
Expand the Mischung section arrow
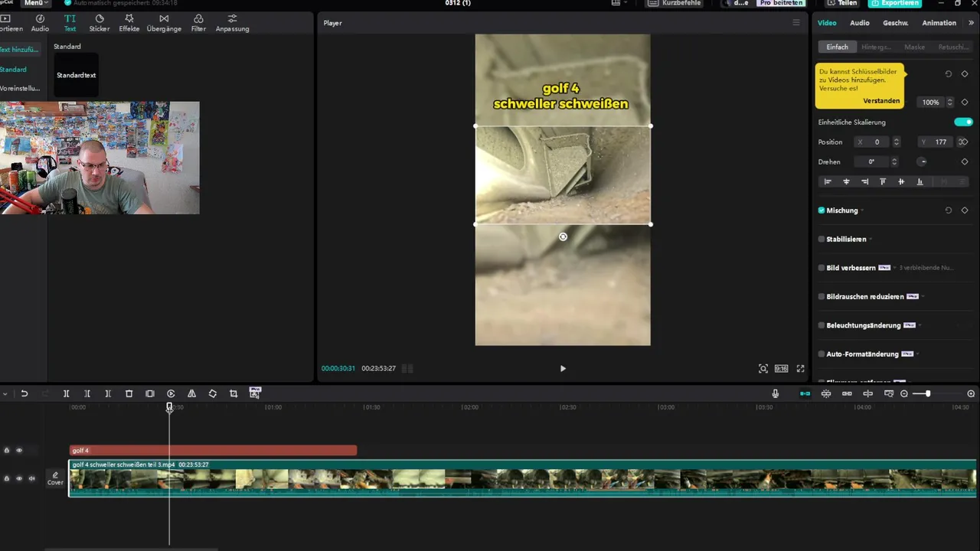[862, 210]
